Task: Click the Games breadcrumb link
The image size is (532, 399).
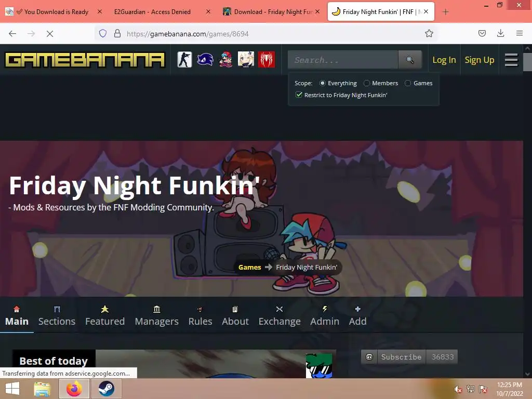Action: (249, 268)
